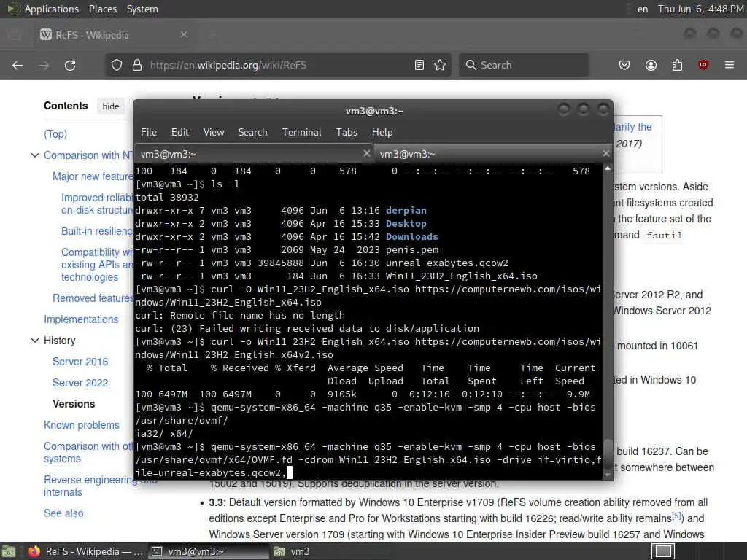This screenshot has width=747, height=560.
Task: Bookmark this page with star icon
Action: click(x=440, y=65)
